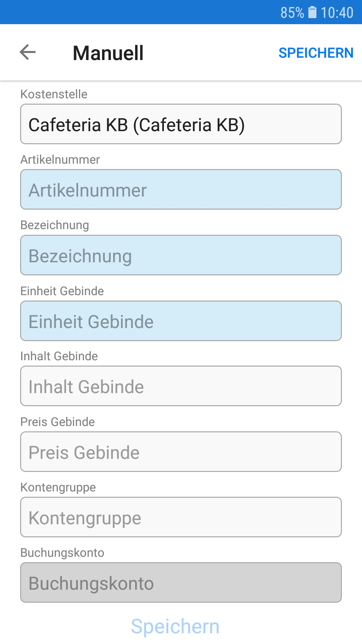
Task: Open the Kontengruppe field
Action: (x=181, y=517)
